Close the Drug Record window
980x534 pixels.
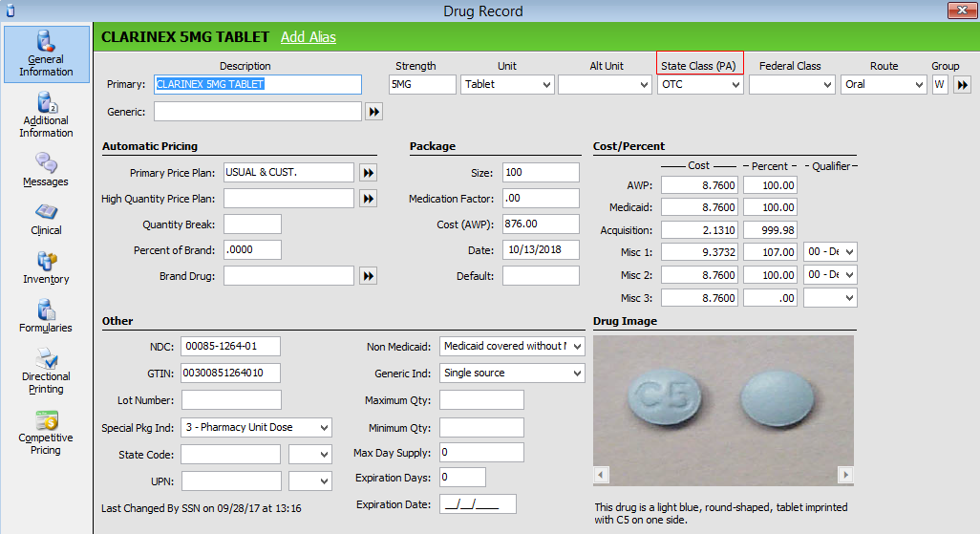click(x=961, y=10)
